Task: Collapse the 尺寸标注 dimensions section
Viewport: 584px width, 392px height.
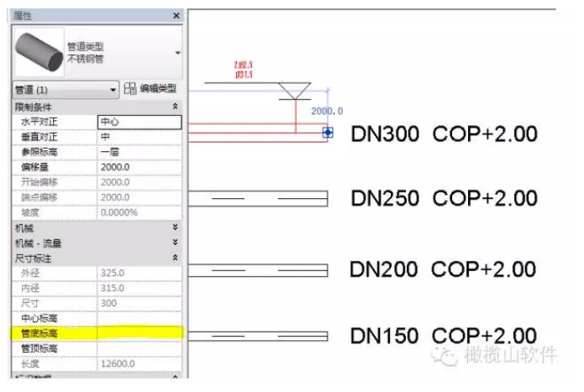Action: (175, 258)
